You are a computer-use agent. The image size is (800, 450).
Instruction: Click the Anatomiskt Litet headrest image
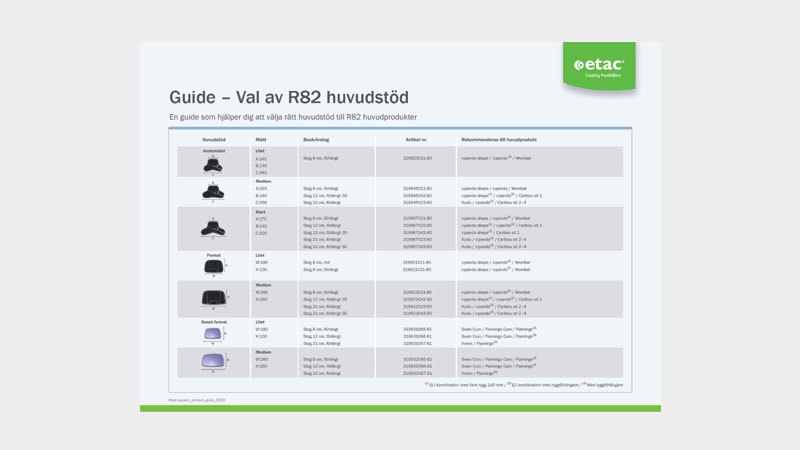pyautogui.click(x=213, y=165)
